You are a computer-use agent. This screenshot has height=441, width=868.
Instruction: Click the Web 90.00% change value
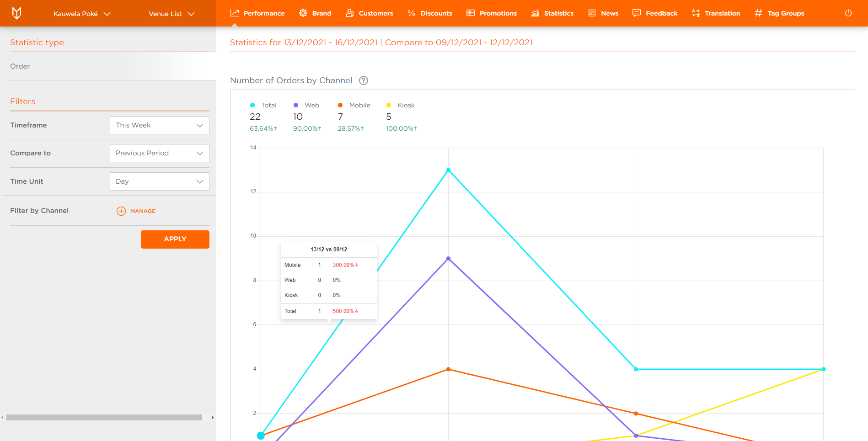(307, 128)
